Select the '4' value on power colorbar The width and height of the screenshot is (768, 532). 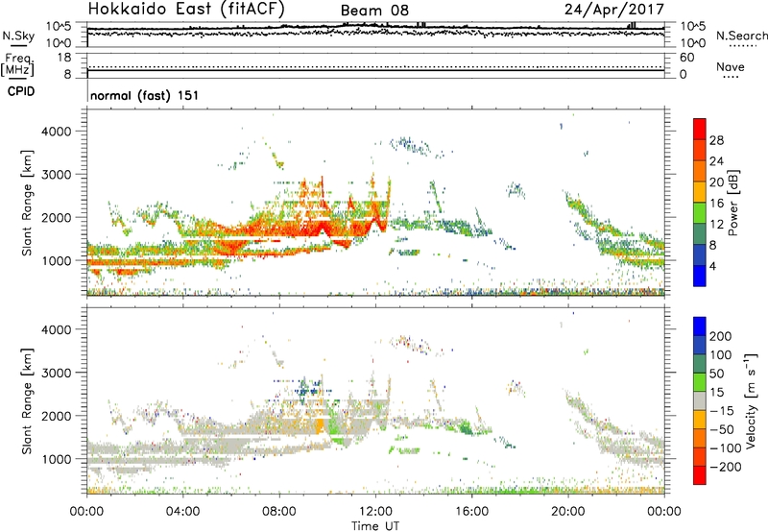(712, 266)
